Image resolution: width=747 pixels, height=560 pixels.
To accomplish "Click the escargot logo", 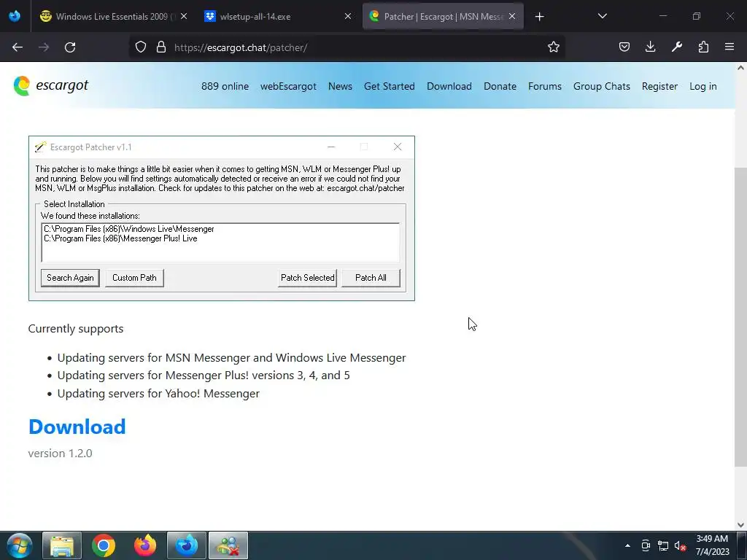I will [50, 86].
